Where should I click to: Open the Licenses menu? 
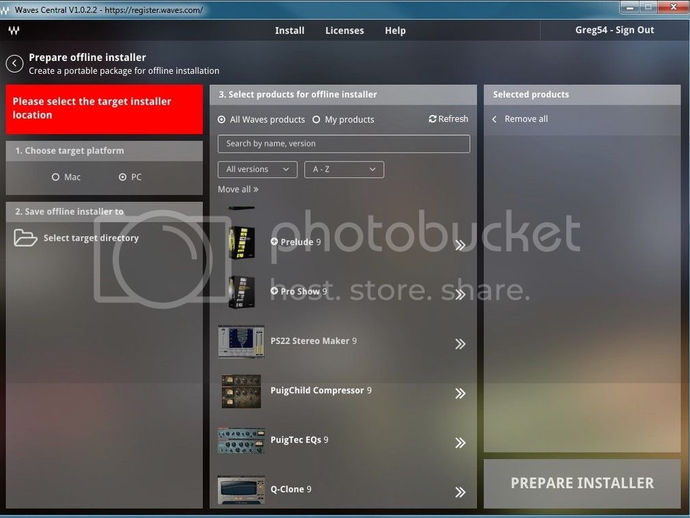pos(345,30)
